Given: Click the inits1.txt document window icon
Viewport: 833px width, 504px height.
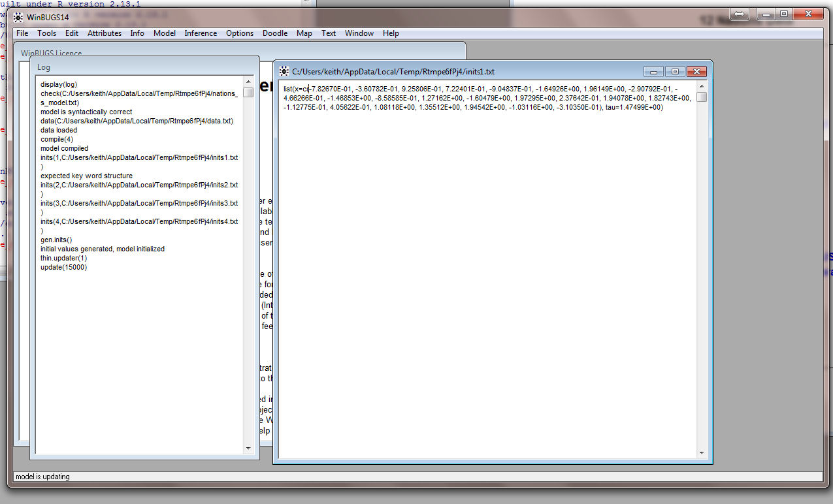Looking at the screenshot, I should click(x=284, y=71).
